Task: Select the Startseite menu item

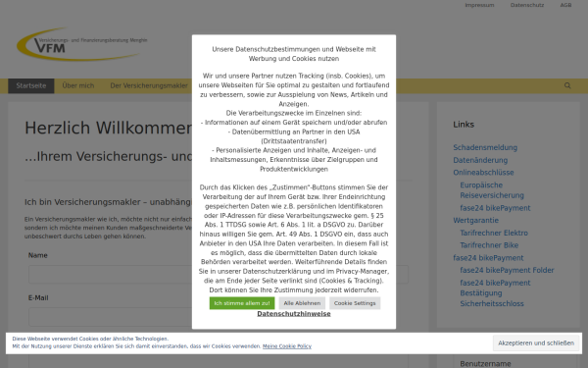Action: pyautogui.click(x=31, y=86)
